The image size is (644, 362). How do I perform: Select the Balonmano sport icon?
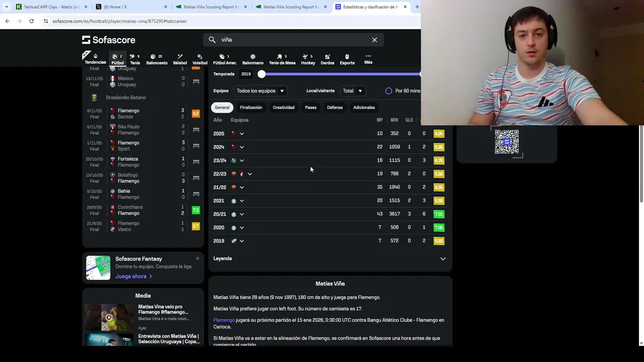point(253,59)
